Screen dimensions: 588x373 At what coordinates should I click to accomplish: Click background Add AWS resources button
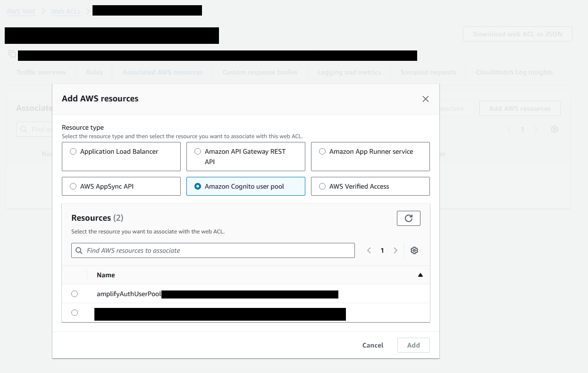pyautogui.click(x=520, y=108)
